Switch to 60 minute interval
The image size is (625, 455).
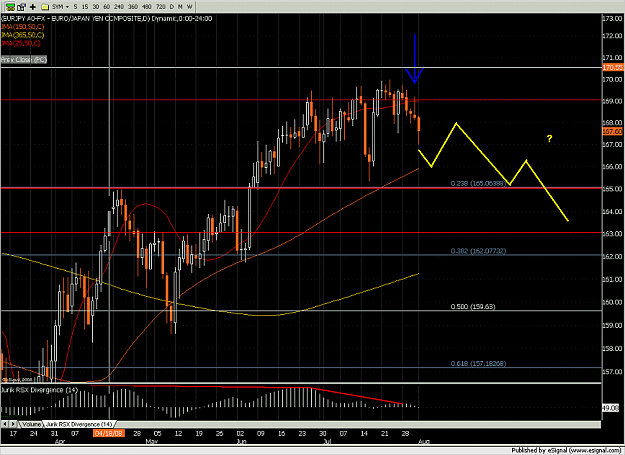106,7
